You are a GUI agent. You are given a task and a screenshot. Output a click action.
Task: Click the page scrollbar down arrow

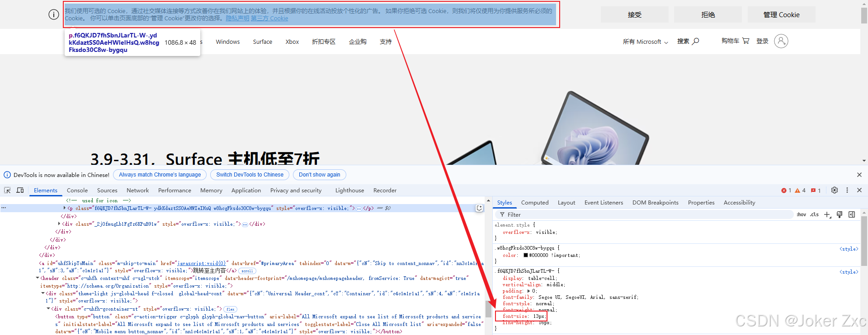pyautogui.click(x=864, y=161)
